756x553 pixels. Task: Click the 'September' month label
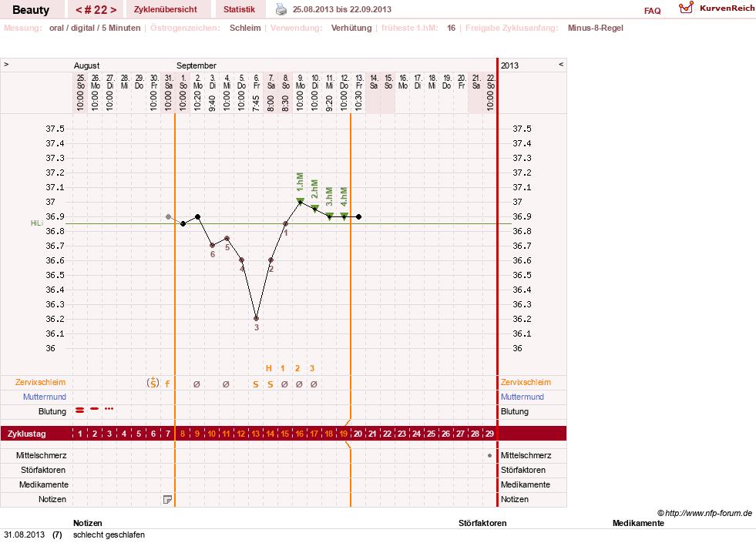coord(197,65)
